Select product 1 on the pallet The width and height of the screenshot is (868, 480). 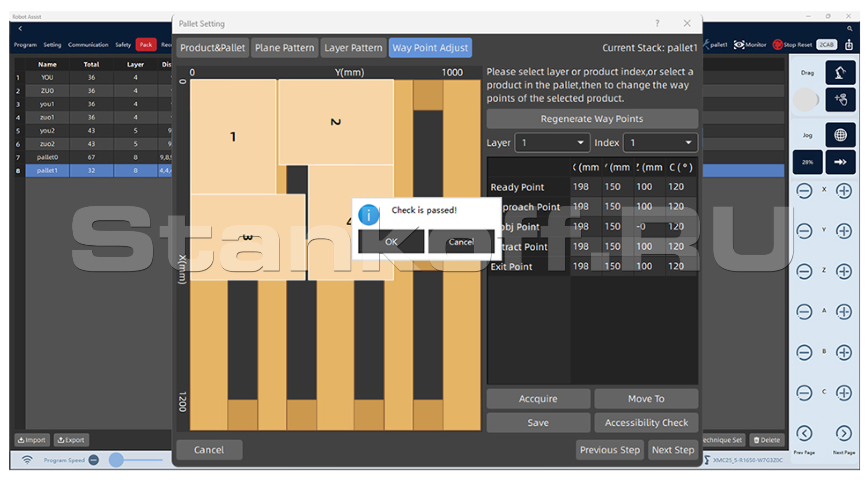233,137
